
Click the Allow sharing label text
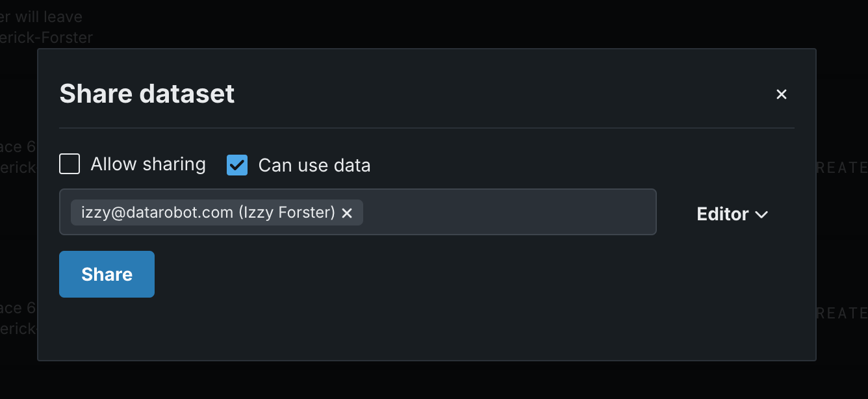147,164
